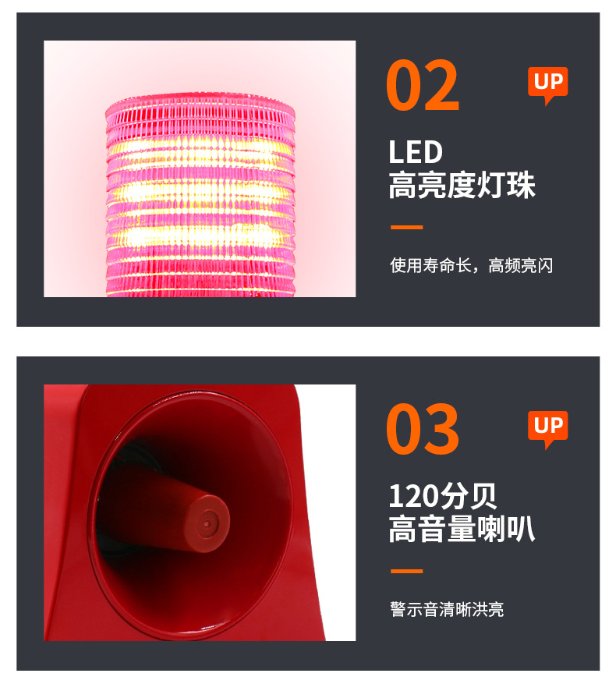Click the round cap at horn's center
The image size is (616, 698).
coord(208,523)
